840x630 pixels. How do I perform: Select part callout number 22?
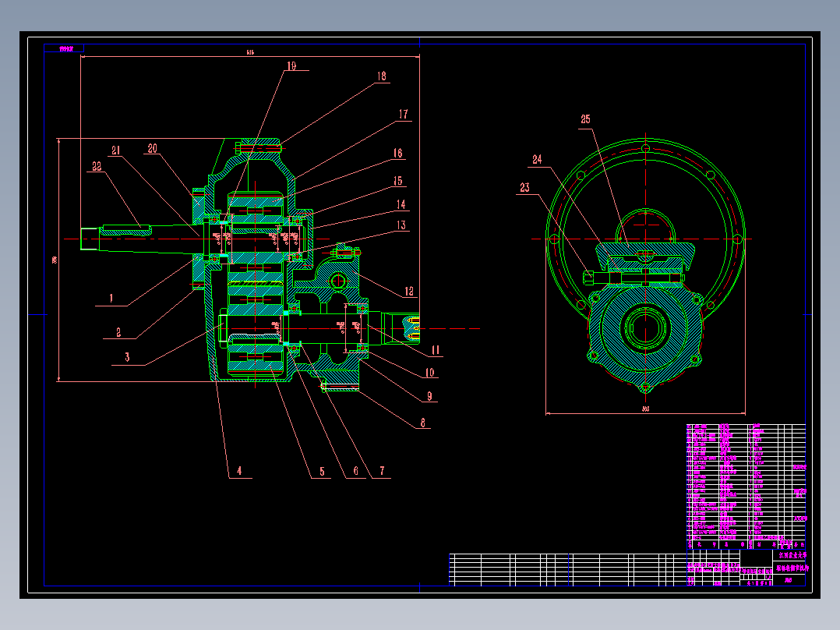click(97, 167)
